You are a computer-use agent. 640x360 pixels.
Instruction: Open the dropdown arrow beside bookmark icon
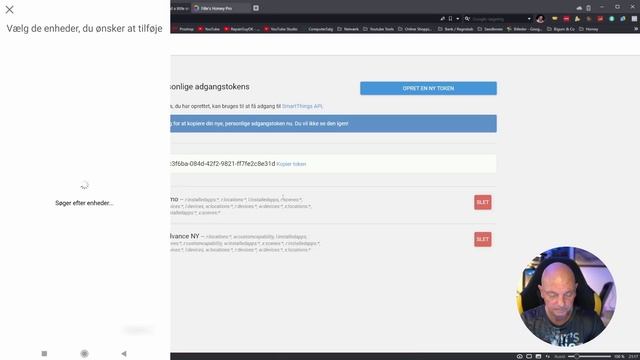coord(458,19)
